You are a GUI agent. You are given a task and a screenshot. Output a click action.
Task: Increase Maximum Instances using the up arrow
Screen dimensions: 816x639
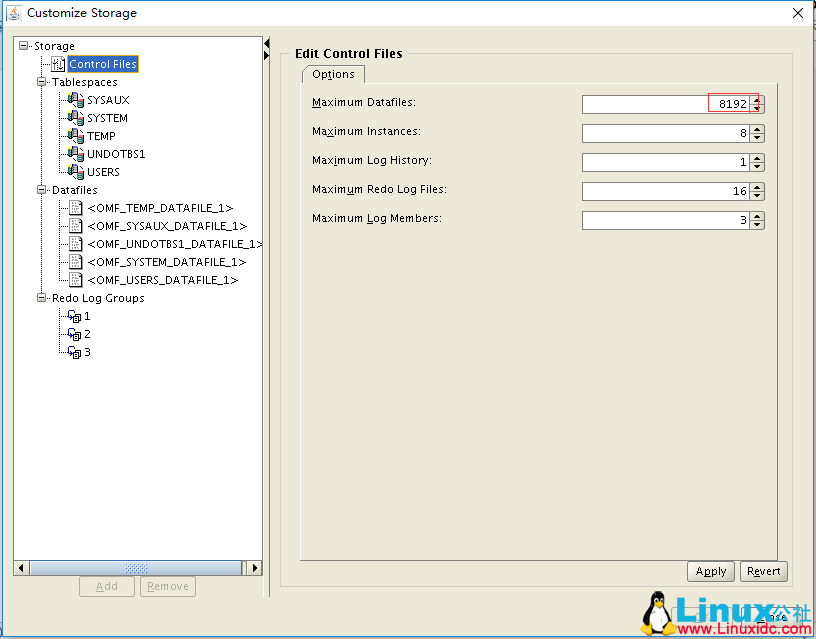pos(755,128)
